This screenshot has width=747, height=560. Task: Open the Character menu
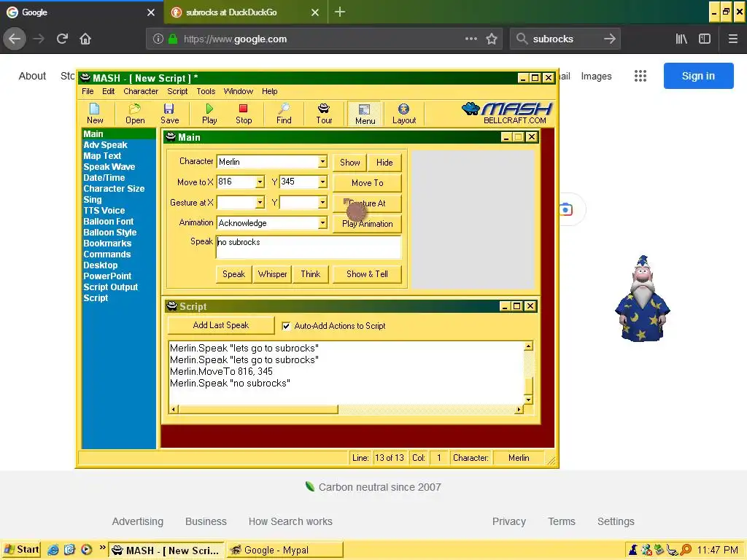point(141,91)
